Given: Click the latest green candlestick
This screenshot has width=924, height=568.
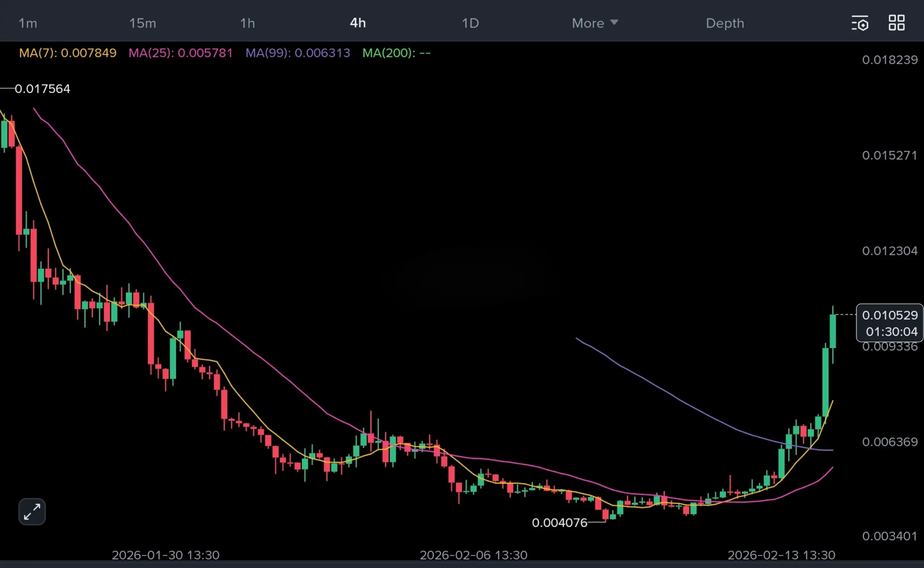Looking at the screenshot, I should [x=833, y=331].
